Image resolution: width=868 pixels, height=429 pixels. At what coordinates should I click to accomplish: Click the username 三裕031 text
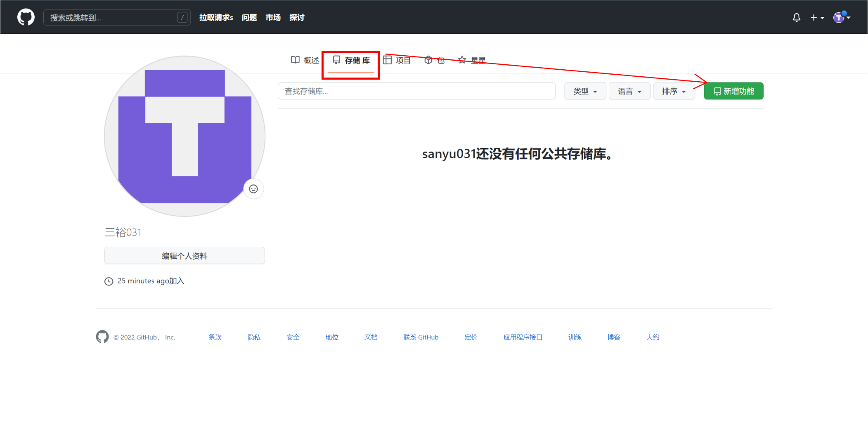[x=123, y=232]
